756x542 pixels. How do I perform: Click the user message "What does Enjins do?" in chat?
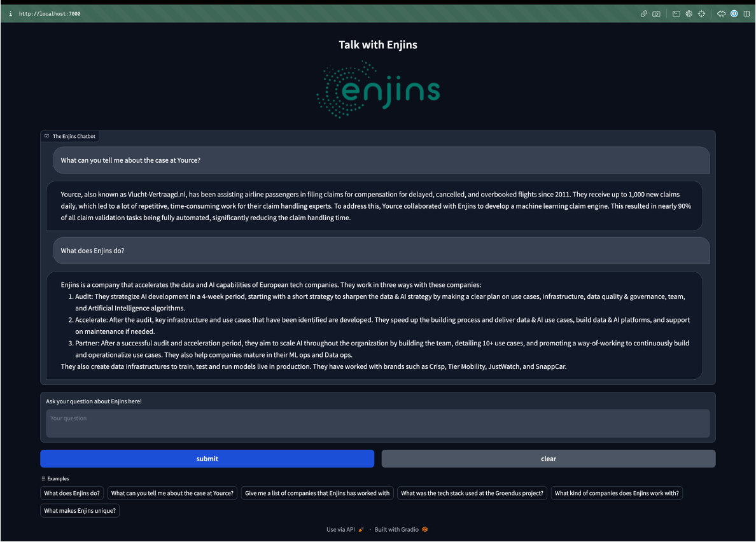point(381,251)
